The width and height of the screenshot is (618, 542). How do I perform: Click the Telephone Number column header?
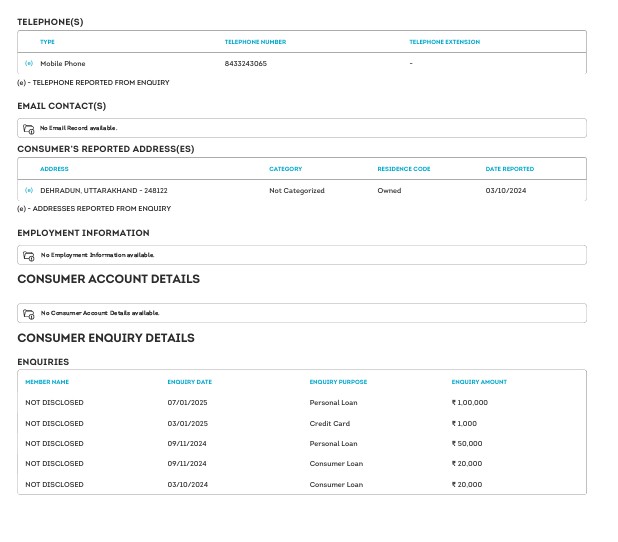(255, 42)
